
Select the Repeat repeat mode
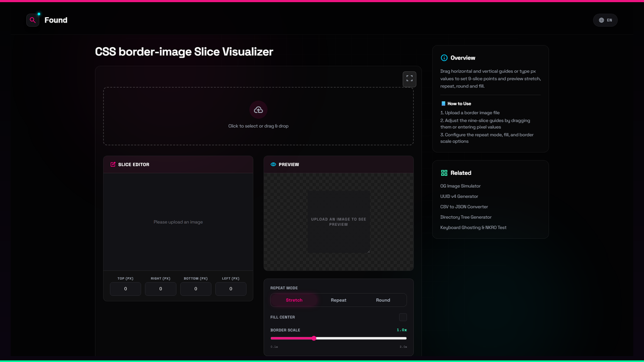(x=339, y=300)
